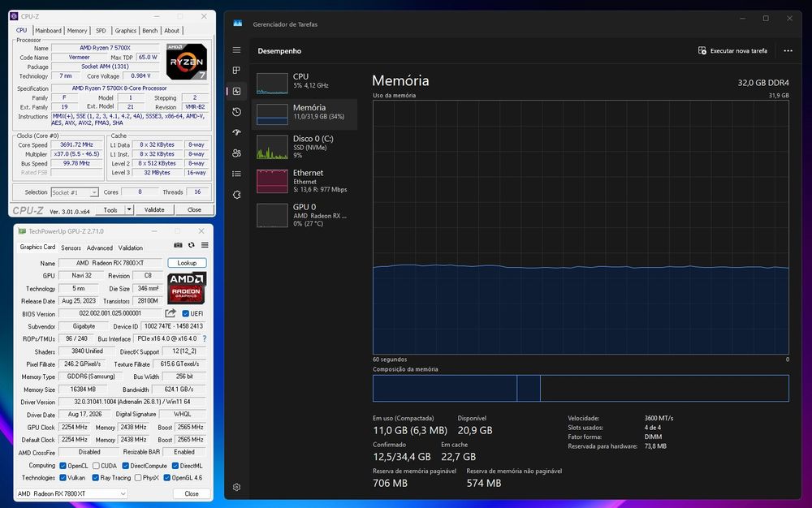The height and width of the screenshot is (508, 812).
Task: Select GPU 0 performance item
Action: (304, 215)
